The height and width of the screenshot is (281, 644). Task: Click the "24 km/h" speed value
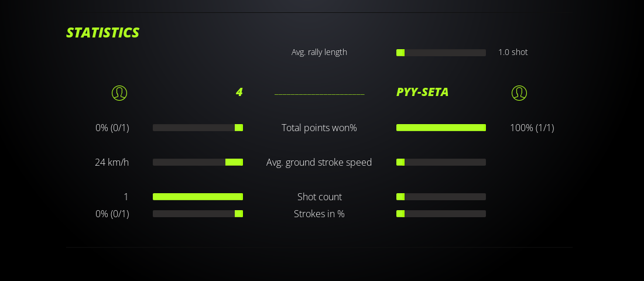click(112, 162)
